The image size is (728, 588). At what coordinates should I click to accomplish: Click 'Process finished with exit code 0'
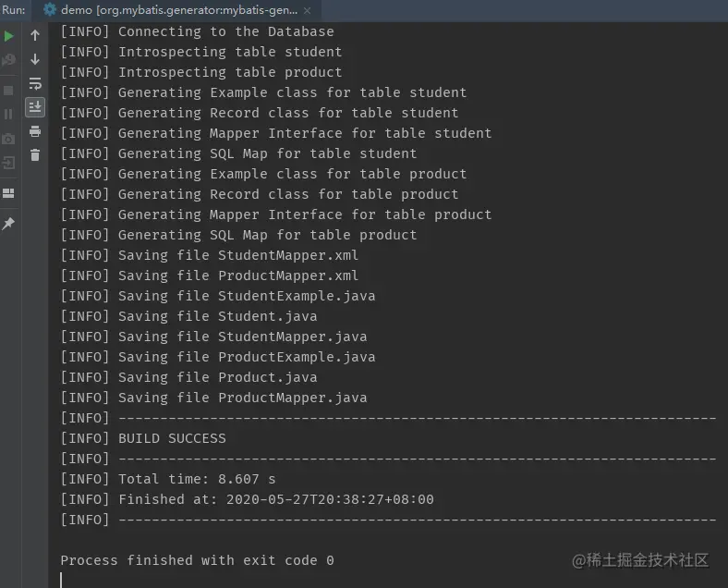click(198, 560)
